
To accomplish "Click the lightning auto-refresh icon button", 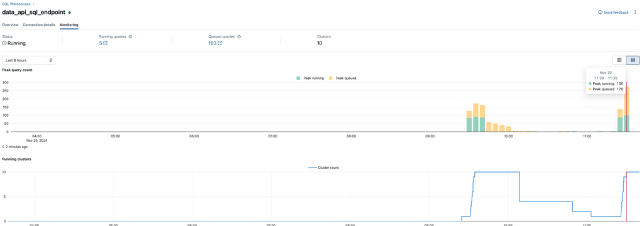I will [51, 60].
